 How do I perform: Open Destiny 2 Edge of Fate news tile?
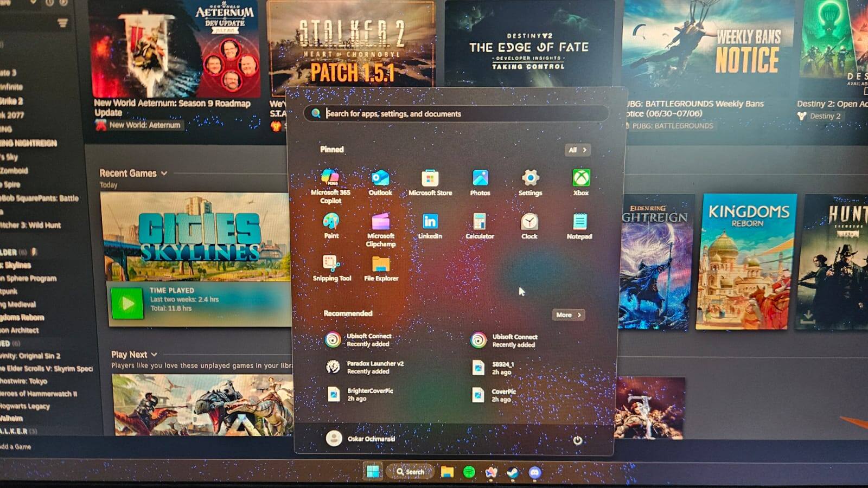coord(529,44)
